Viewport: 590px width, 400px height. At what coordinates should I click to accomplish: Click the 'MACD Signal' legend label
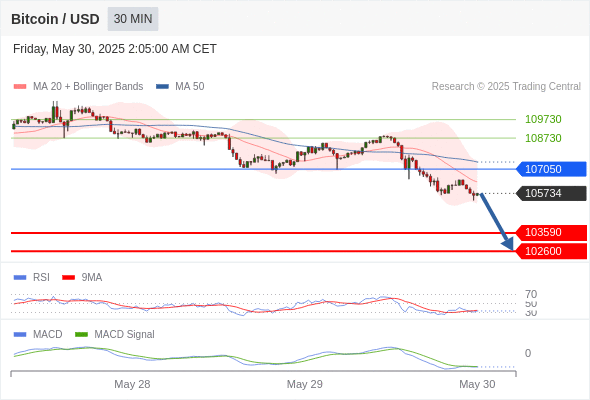[x=124, y=335]
